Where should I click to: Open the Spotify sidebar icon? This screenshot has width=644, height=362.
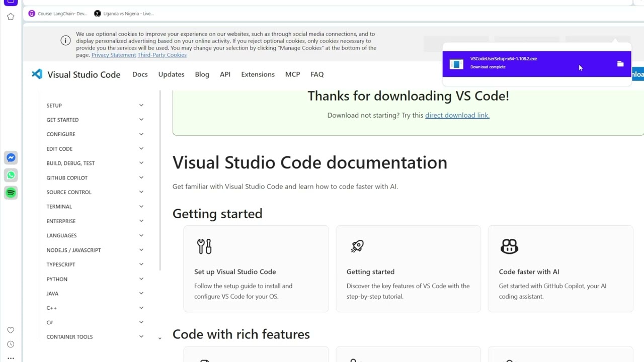pos(11,193)
